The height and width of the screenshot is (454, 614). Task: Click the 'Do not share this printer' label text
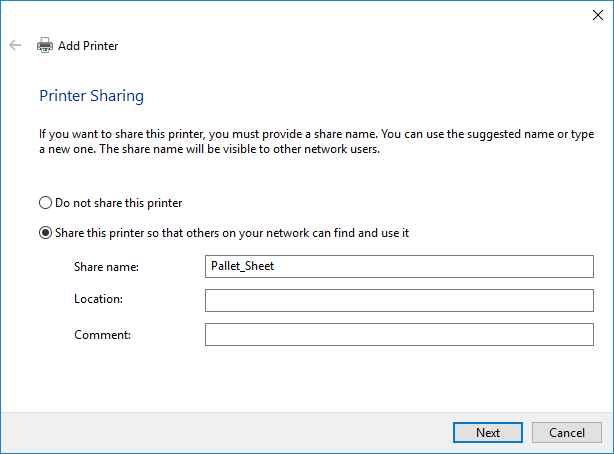tap(118, 202)
